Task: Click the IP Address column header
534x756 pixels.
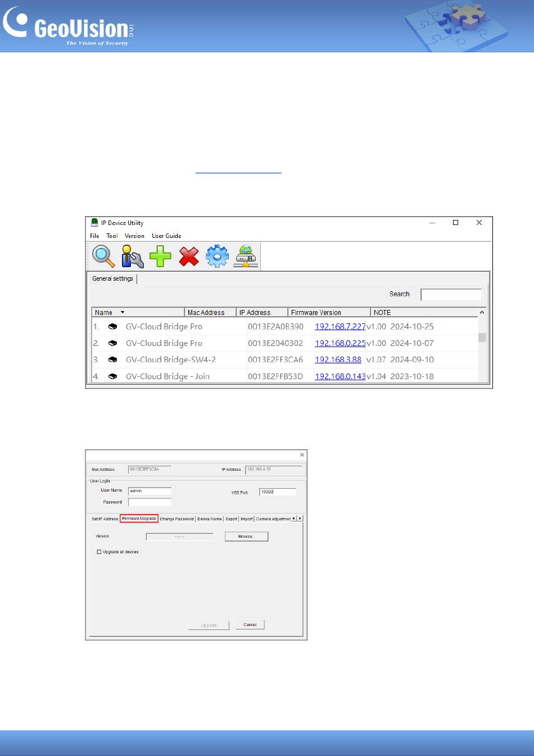Action: (x=263, y=312)
